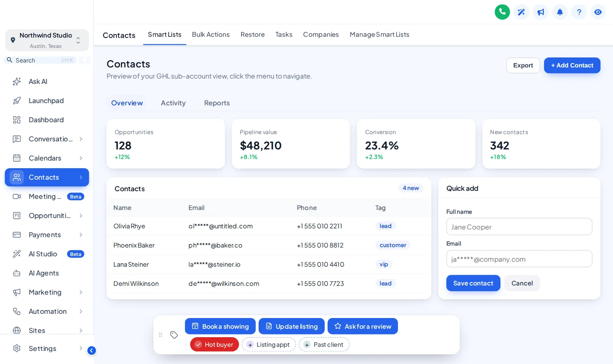613x364 pixels.
Task: Open the Northwind Studio account switcher
Action: (x=47, y=40)
